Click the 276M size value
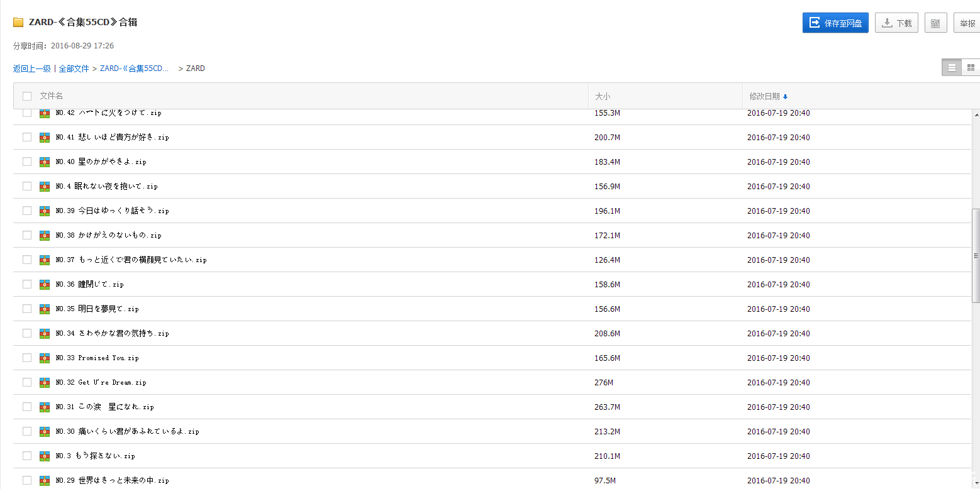Image resolution: width=980 pixels, height=489 pixels. (604, 382)
